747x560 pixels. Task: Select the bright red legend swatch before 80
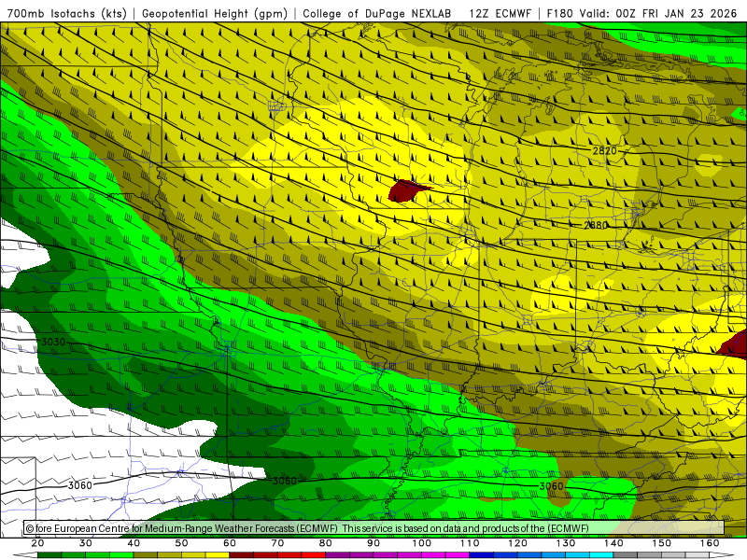(313, 555)
